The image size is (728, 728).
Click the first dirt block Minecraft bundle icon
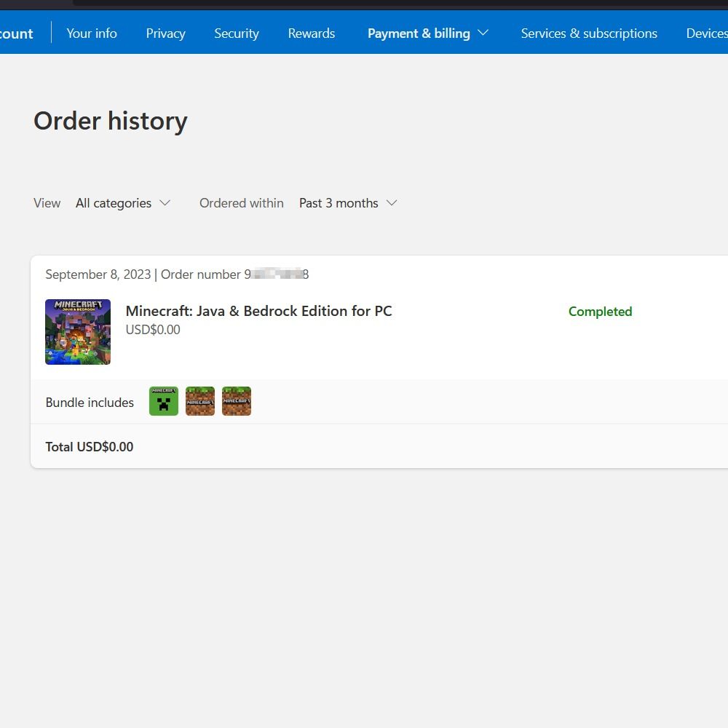[x=199, y=401]
